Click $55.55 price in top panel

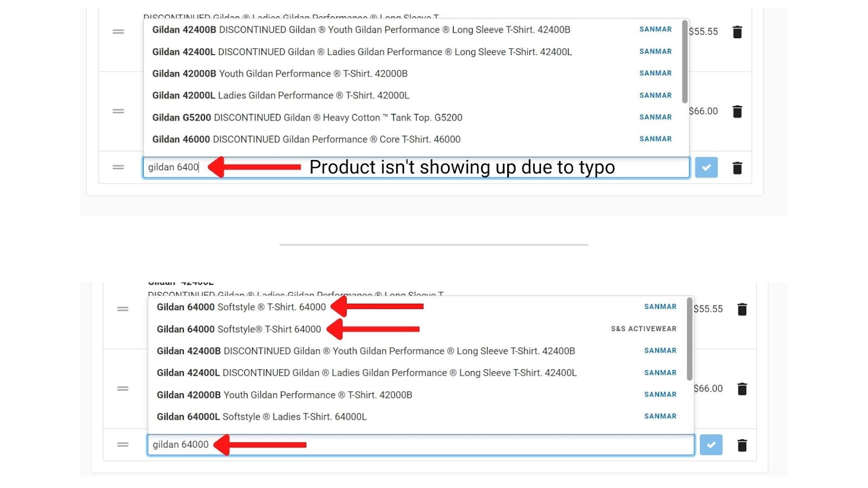[703, 31]
